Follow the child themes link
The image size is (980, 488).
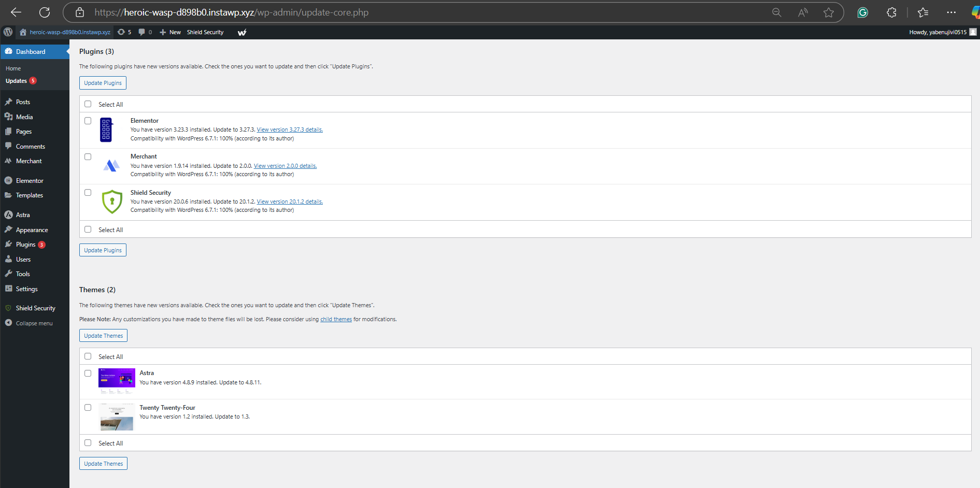336,320
